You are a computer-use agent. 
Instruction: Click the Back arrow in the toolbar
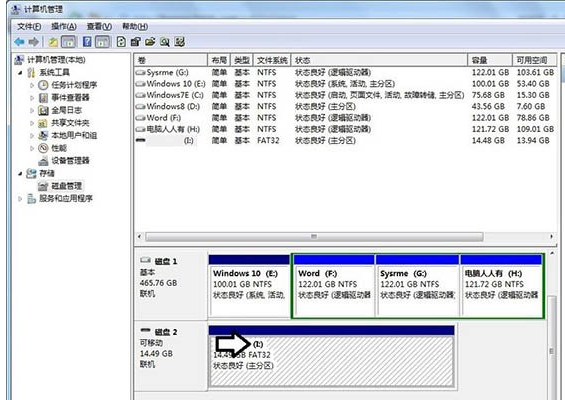(x=19, y=42)
